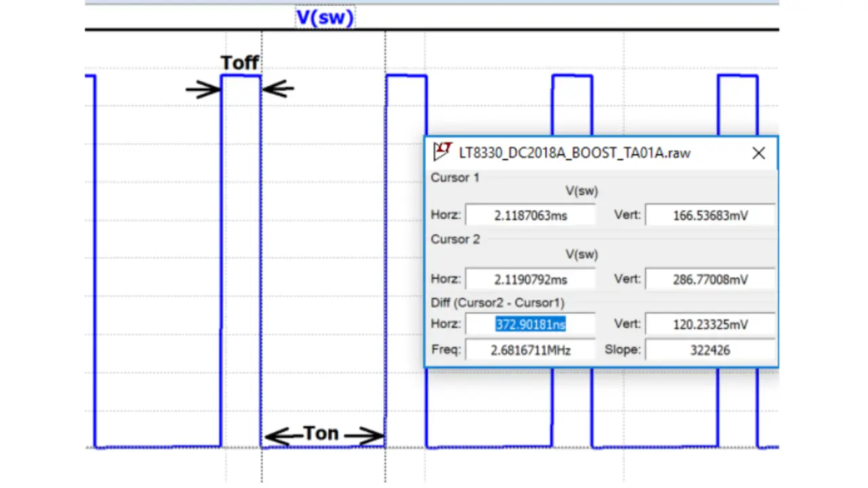Click the arrowhead left of the Ton label
The width and height of the screenshot is (868, 488).
pyautogui.click(x=275, y=436)
